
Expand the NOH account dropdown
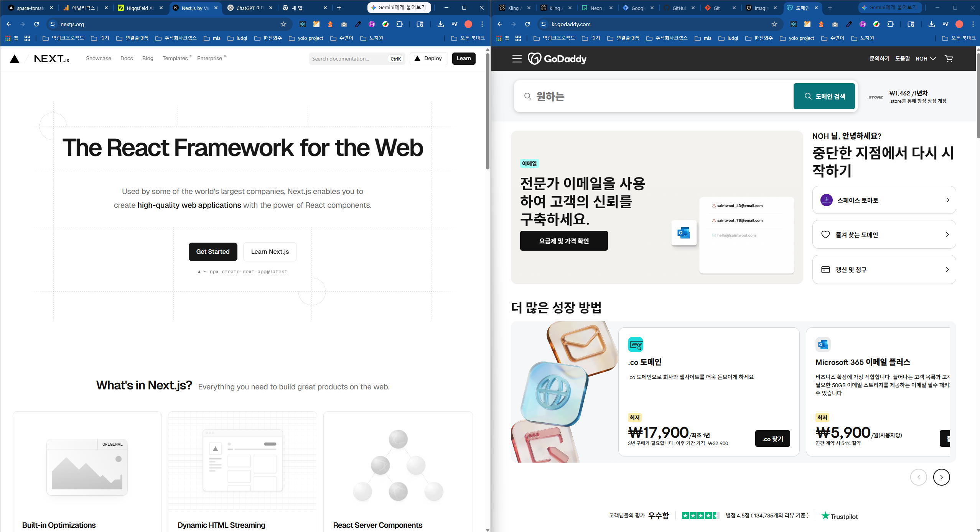coord(926,59)
